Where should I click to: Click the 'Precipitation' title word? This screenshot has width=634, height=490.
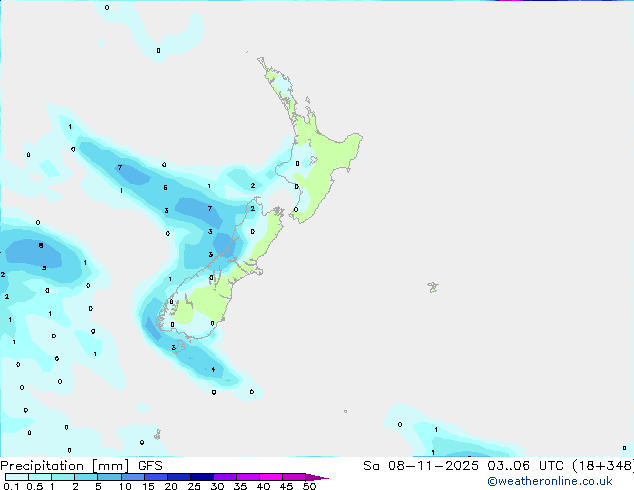42,466
